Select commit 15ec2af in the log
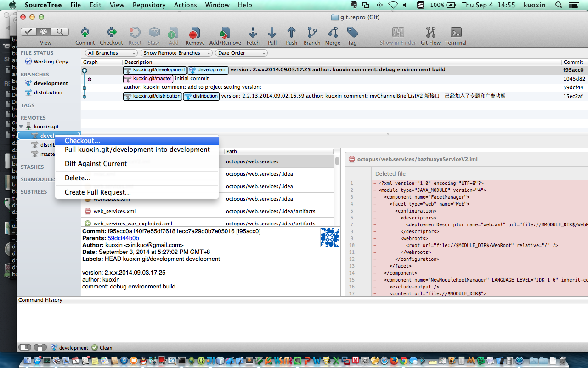588x368 pixels. click(x=334, y=96)
